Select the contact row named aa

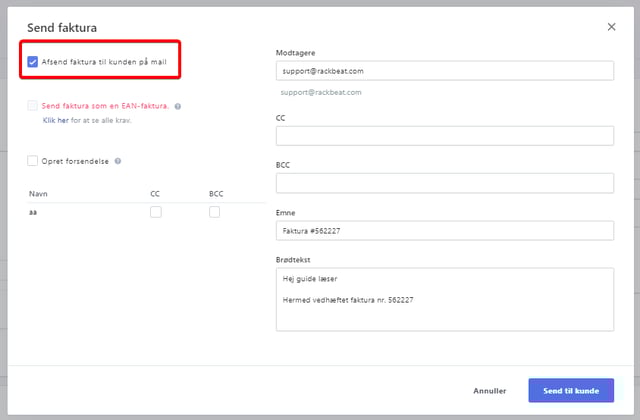pyautogui.click(x=33, y=212)
